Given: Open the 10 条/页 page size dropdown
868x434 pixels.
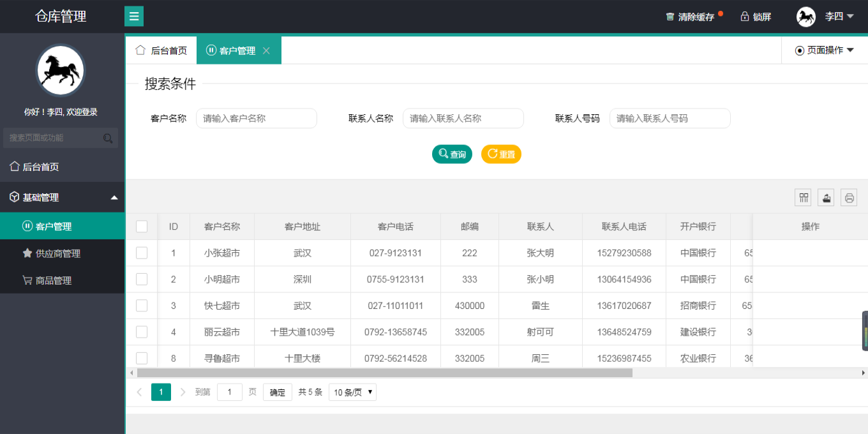Looking at the screenshot, I should [x=353, y=392].
